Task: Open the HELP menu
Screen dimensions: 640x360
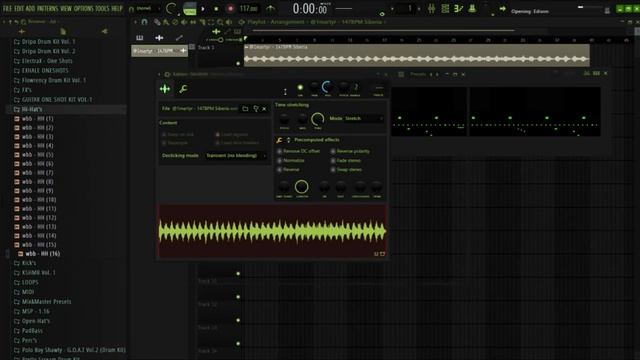Action: pyautogui.click(x=117, y=9)
